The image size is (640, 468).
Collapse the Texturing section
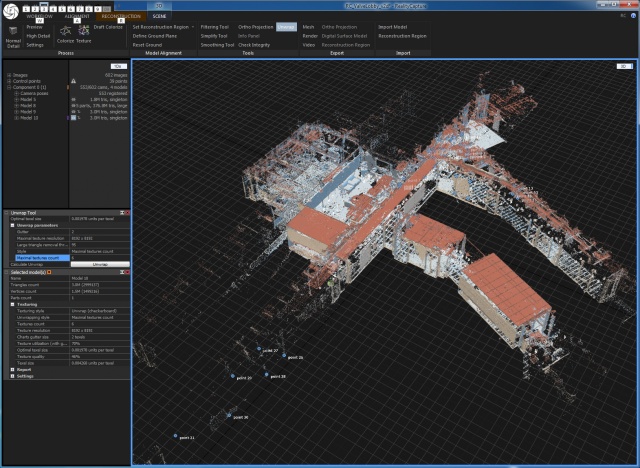(12, 304)
